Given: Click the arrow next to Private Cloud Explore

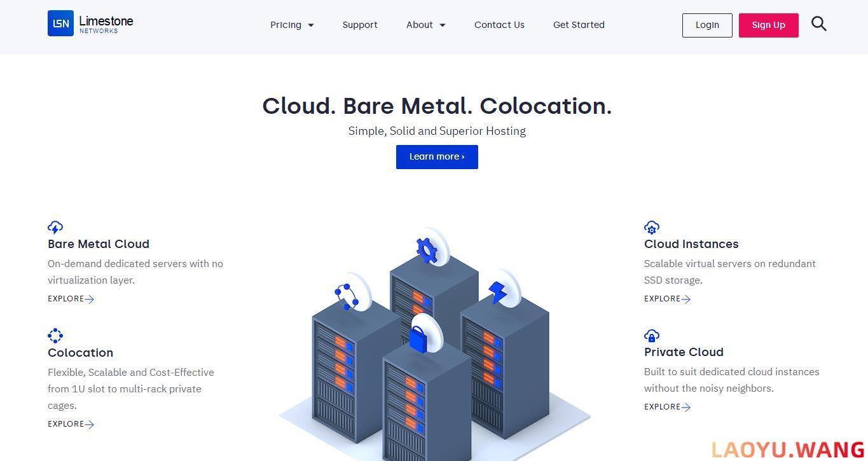Looking at the screenshot, I should point(686,407).
